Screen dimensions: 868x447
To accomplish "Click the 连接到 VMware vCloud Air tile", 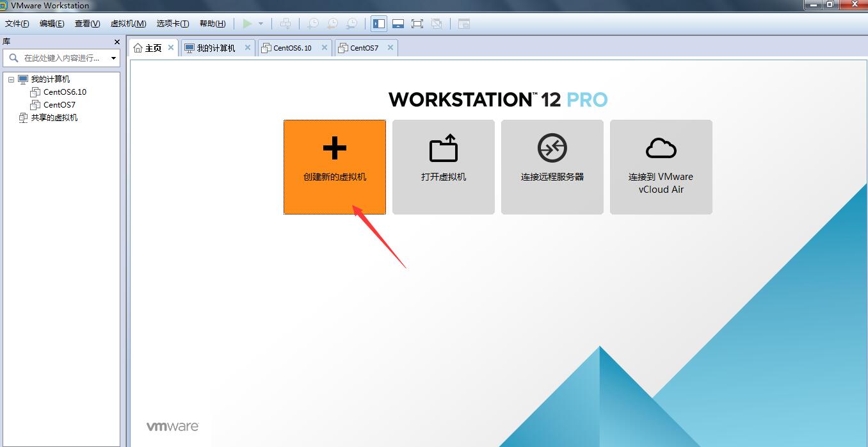I will tap(661, 167).
